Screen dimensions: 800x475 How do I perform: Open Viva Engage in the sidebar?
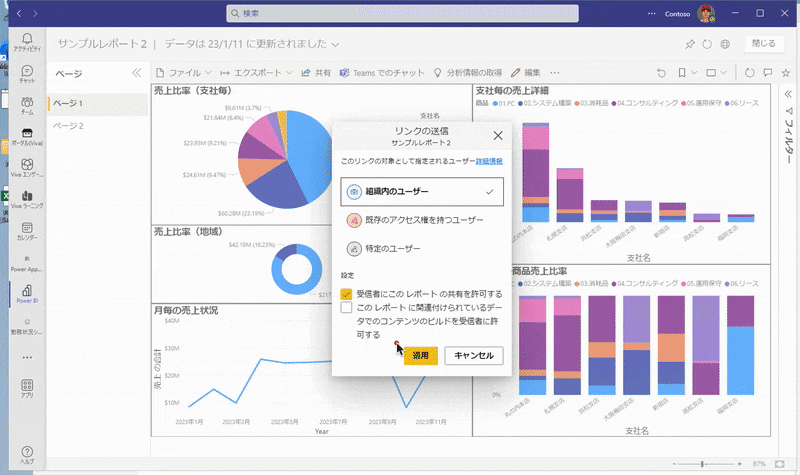coord(27,168)
